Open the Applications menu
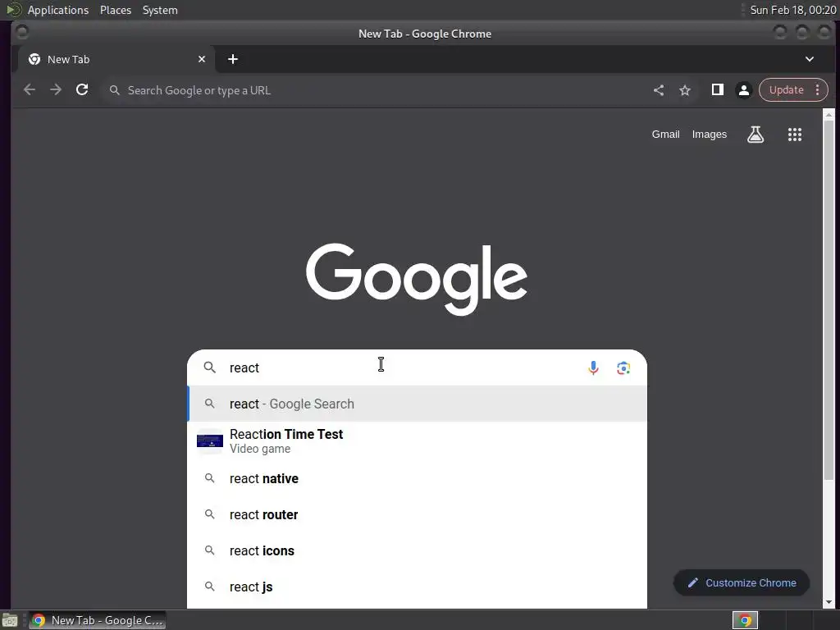Image resolution: width=840 pixels, height=630 pixels. [58, 10]
